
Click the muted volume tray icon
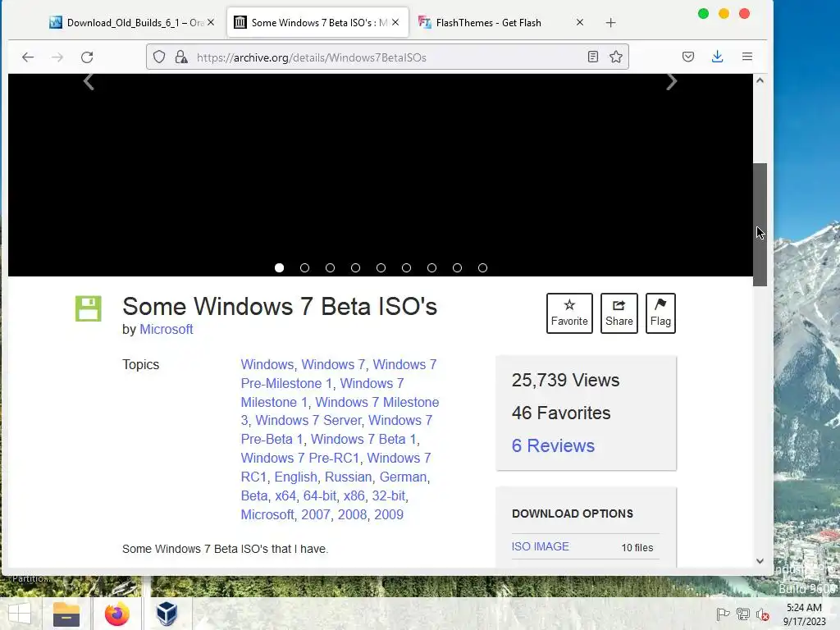tap(762, 614)
